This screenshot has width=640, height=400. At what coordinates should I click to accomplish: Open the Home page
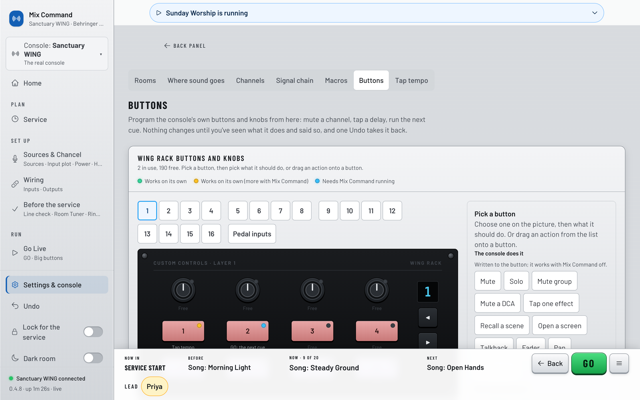point(57,83)
